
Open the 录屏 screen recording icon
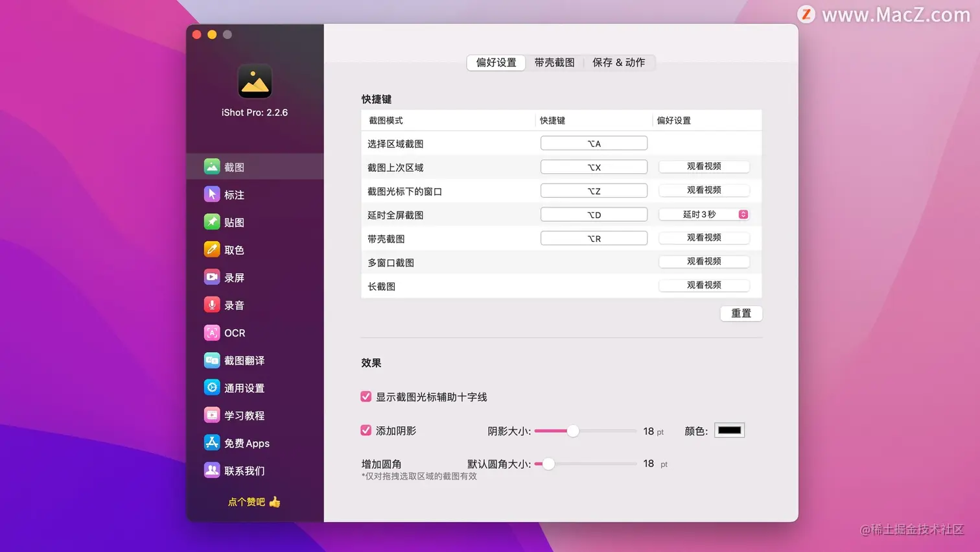coord(212,277)
